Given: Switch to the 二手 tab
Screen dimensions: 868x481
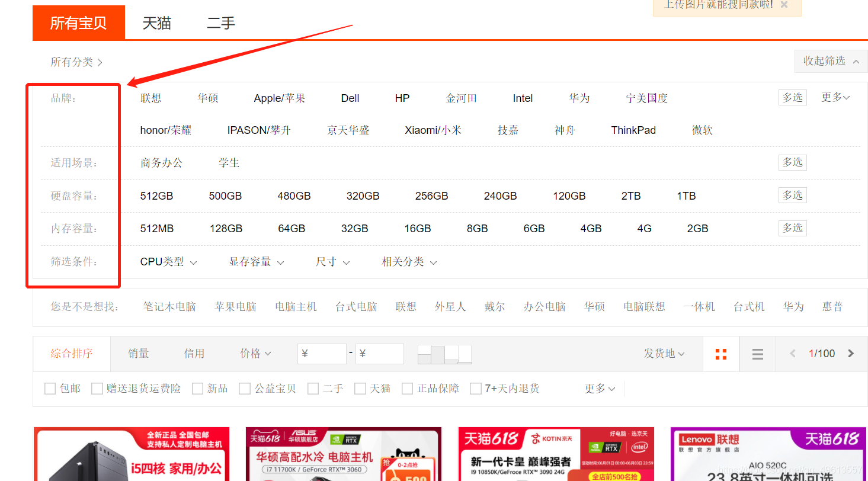Looking at the screenshot, I should click(x=221, y=23).
